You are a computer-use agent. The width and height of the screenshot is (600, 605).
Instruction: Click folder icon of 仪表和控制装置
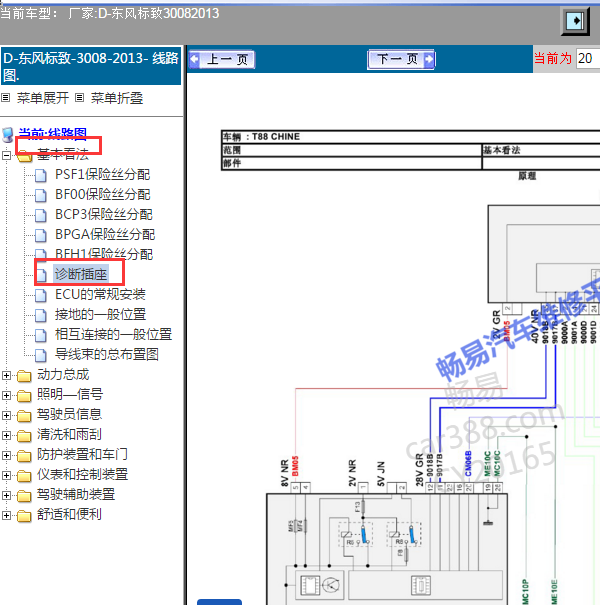click(24, 477)
